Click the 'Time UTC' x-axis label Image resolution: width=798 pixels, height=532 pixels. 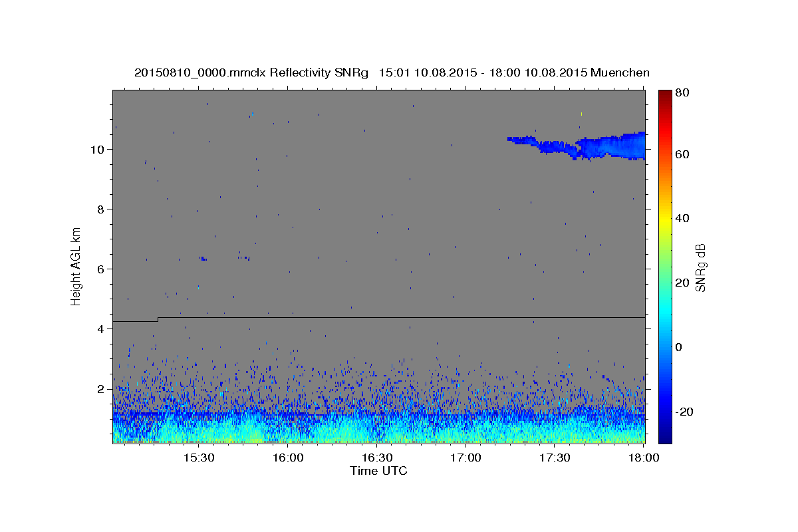click(378, 471)
